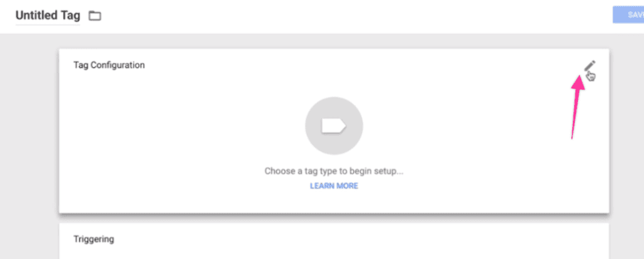Image resolution: width=644 pixels, height=259 pixels.
Task: Begin tag setup by clicking the center placeholder
Action: pyautogui.click(x=334, y=126)
